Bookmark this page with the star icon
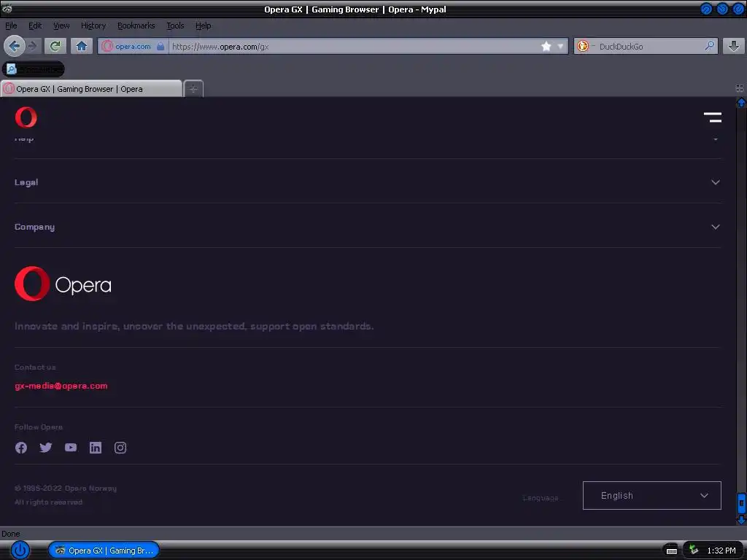The image size is (747, 560). click(546, 46)
